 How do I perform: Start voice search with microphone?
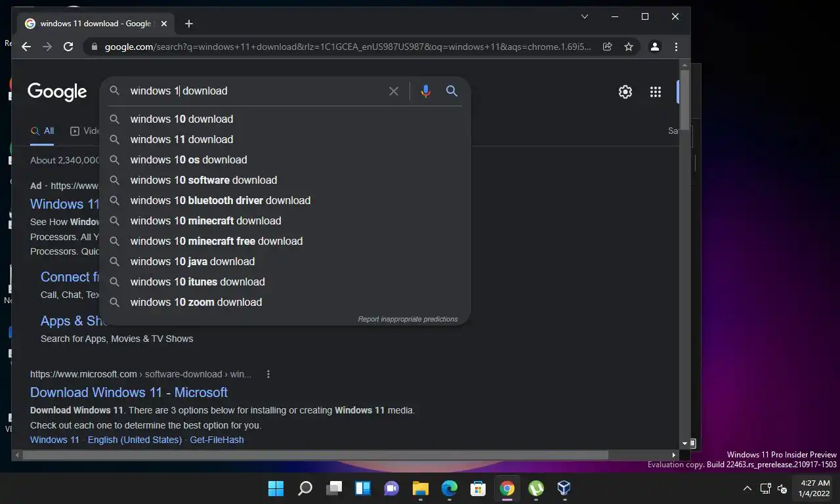(426, 91)
